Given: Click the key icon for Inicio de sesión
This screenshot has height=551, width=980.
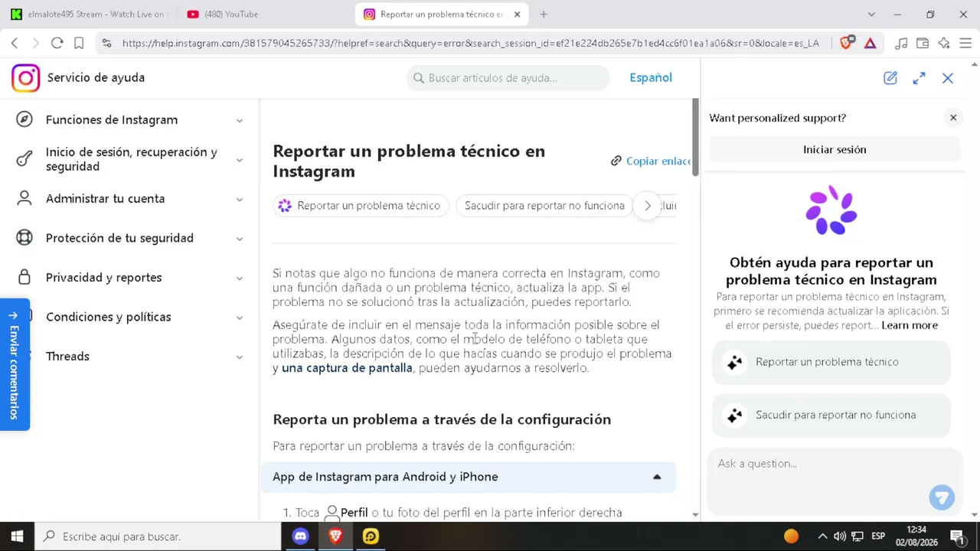Looking at the screenshot, I should (24, 159).
